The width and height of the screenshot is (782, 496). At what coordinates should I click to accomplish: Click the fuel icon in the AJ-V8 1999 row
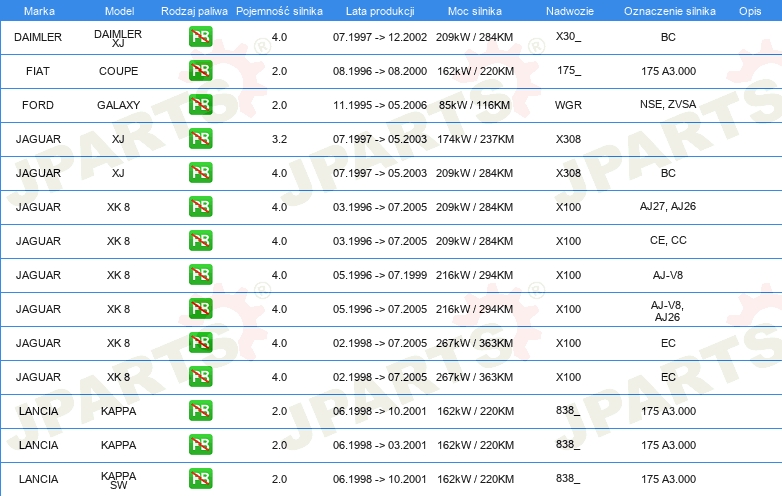[200, 275]
